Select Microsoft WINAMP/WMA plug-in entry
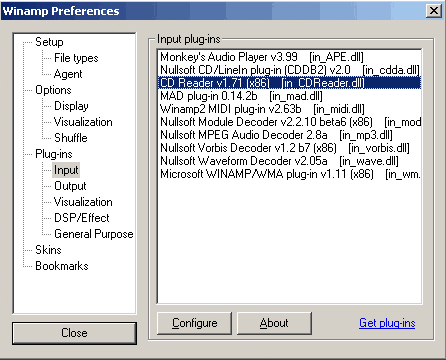This screenshot has width=446, height=360. tap(289, 174)
